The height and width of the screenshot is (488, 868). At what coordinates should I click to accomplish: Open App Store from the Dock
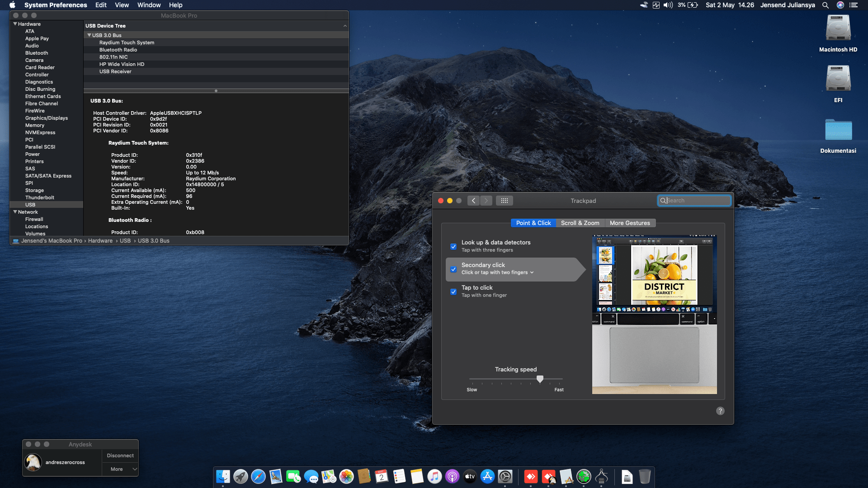[487, 476]
